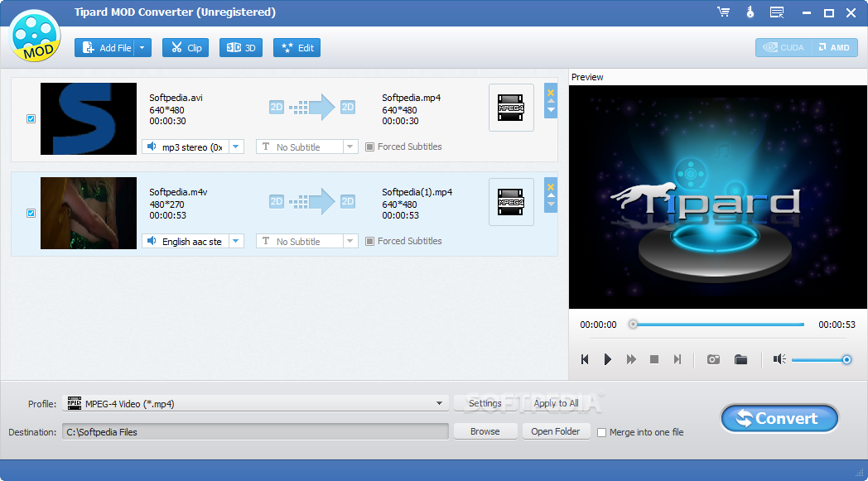The image size is (868, 481).
Task: Start conversion with Convert button
Action: point(779,418)
